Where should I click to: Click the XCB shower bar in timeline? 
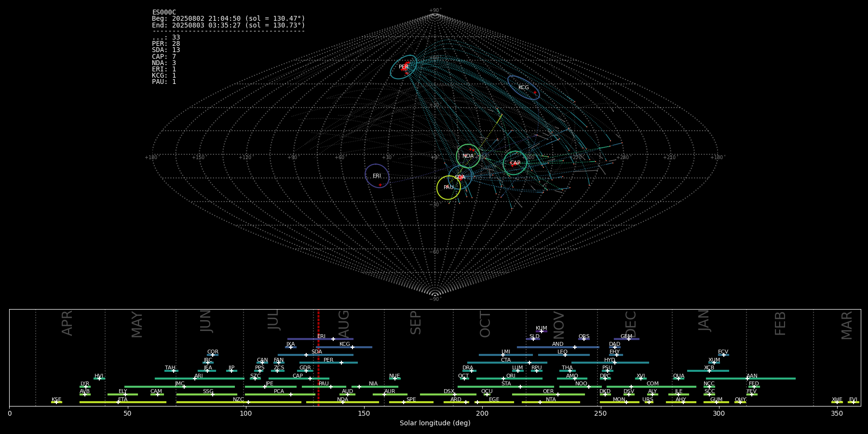[708, 371]
